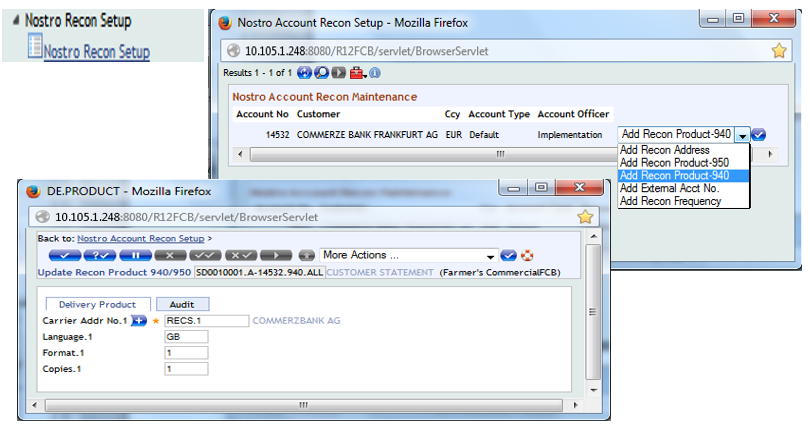
Task: Bookmark the DE.PRODUCT page with star icon
Action: (x=585, y=216)
